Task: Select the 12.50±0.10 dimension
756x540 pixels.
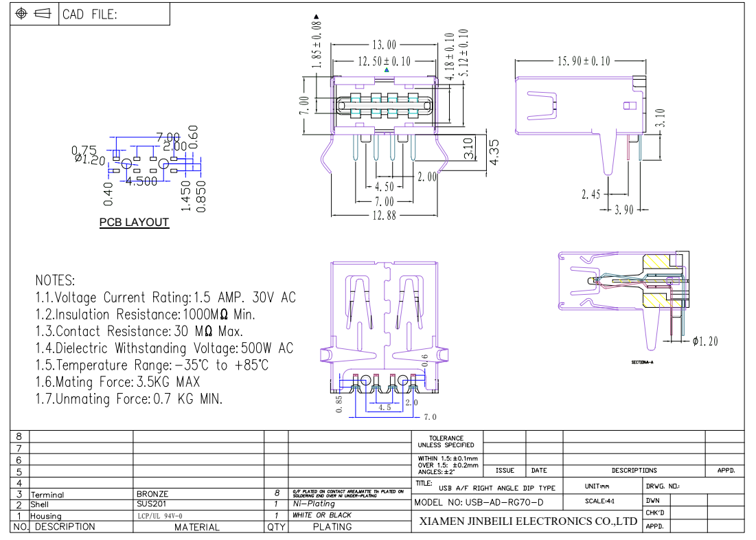Action: (385, 62)
